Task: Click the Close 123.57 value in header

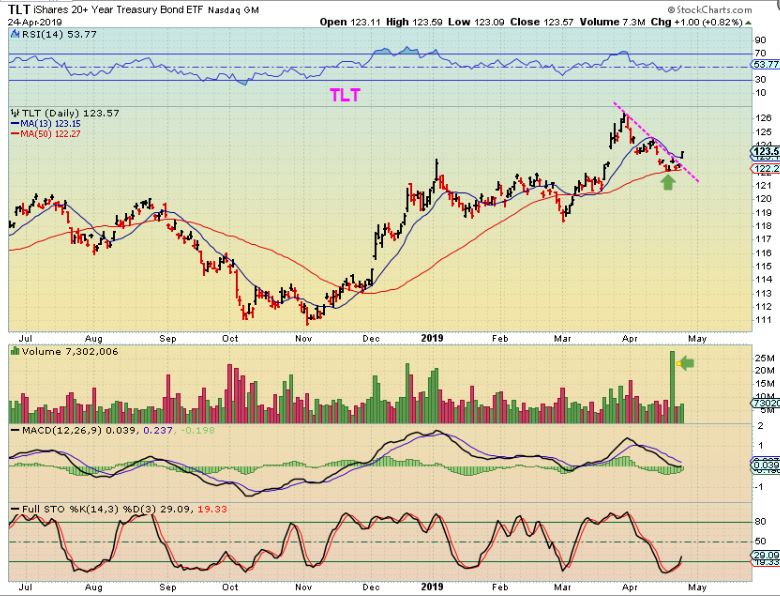Action: coord(559,22)
